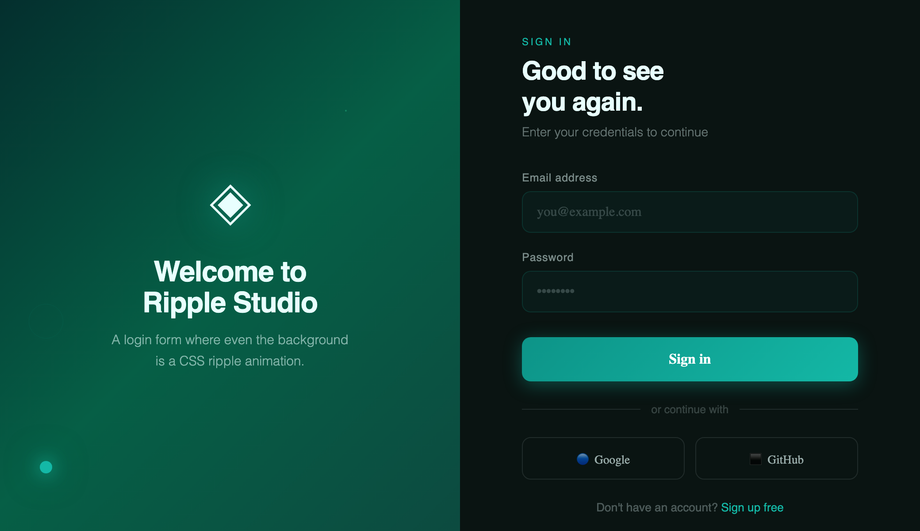Click the "or continue with" text
Image resolution: width=920 pixels, height=531 pixels.
[689, 410]
